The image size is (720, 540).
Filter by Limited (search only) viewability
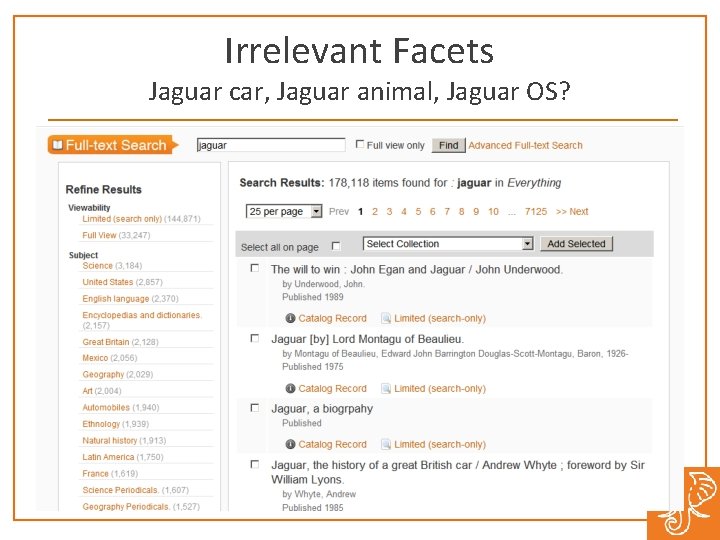click(x=122, y=219)
